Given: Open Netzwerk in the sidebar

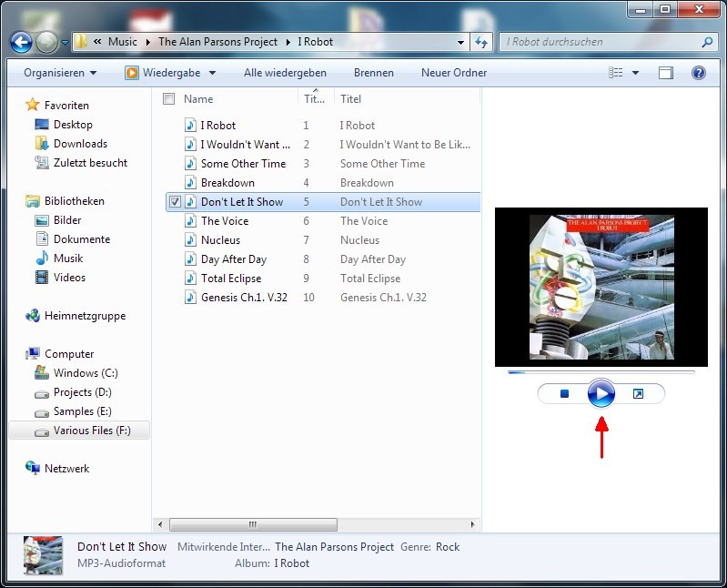Looking at the screenshot, I should [x=66, y=469].
